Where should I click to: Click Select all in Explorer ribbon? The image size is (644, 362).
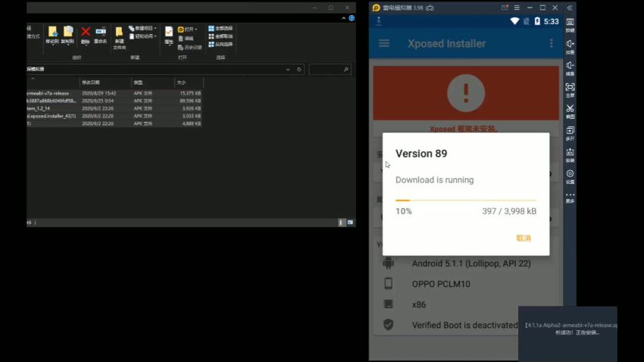coord(220,28)
